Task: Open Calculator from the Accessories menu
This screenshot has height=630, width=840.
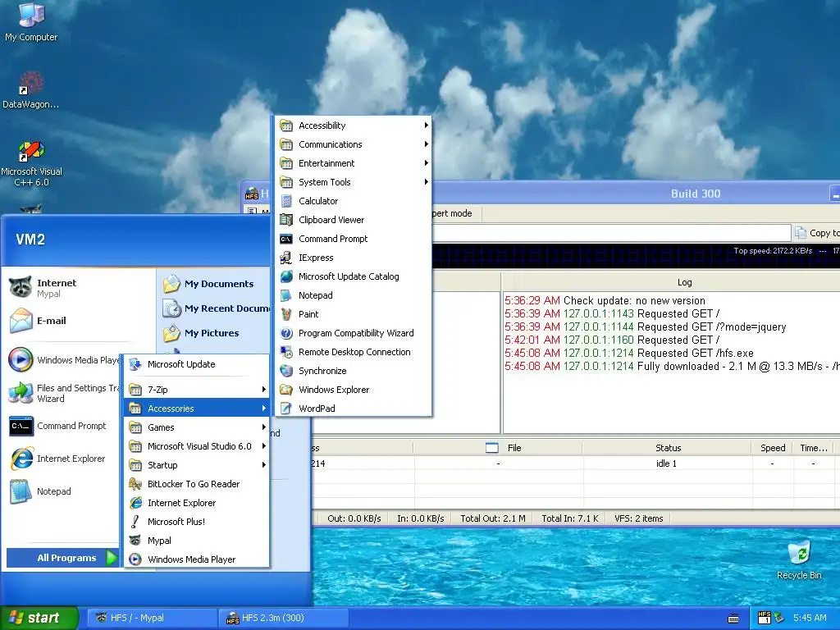Action: 353,201
